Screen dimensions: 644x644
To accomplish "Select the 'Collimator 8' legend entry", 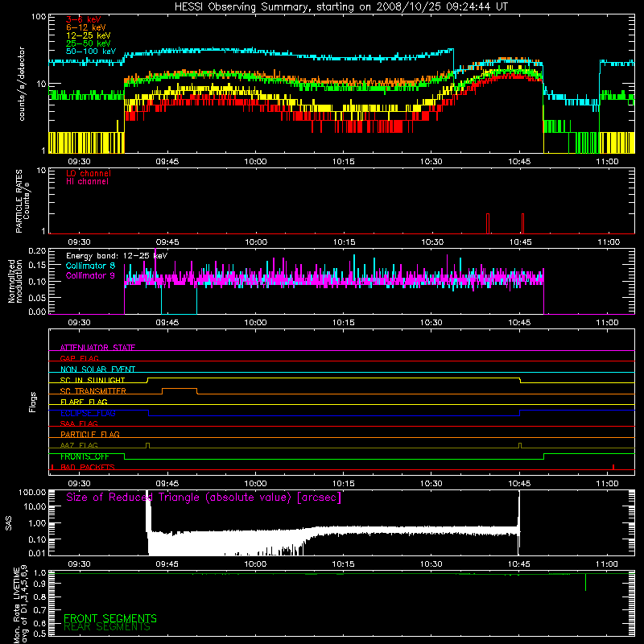I will 90,266.
